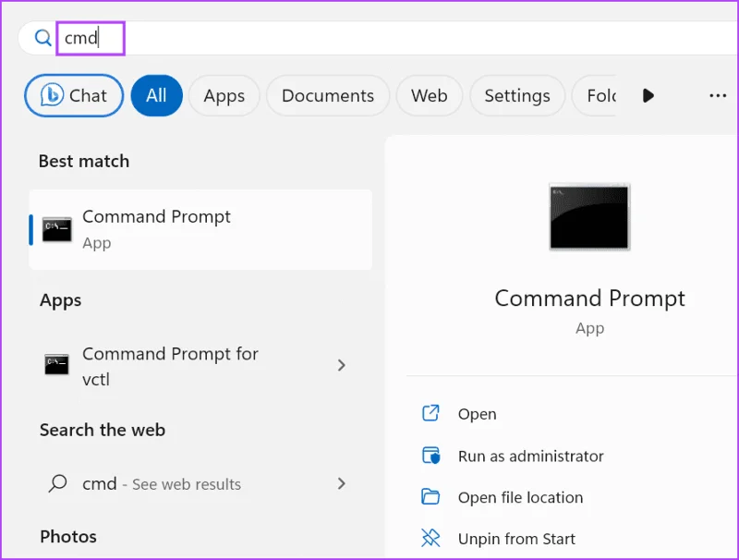The height and width of the screenshot is (560, 739).
Task: Click the Command Prompt title in preview pane
Action: pos(589,298)
